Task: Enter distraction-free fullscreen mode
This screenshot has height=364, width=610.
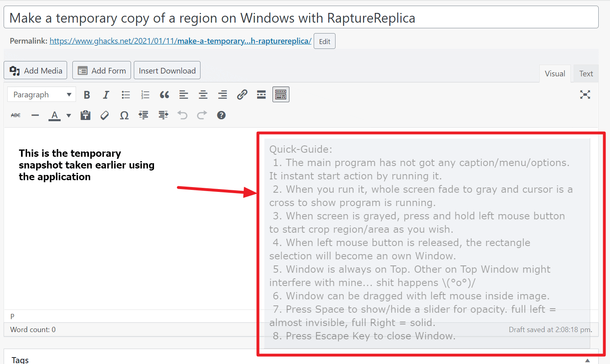Action: [x=585, y=95]
